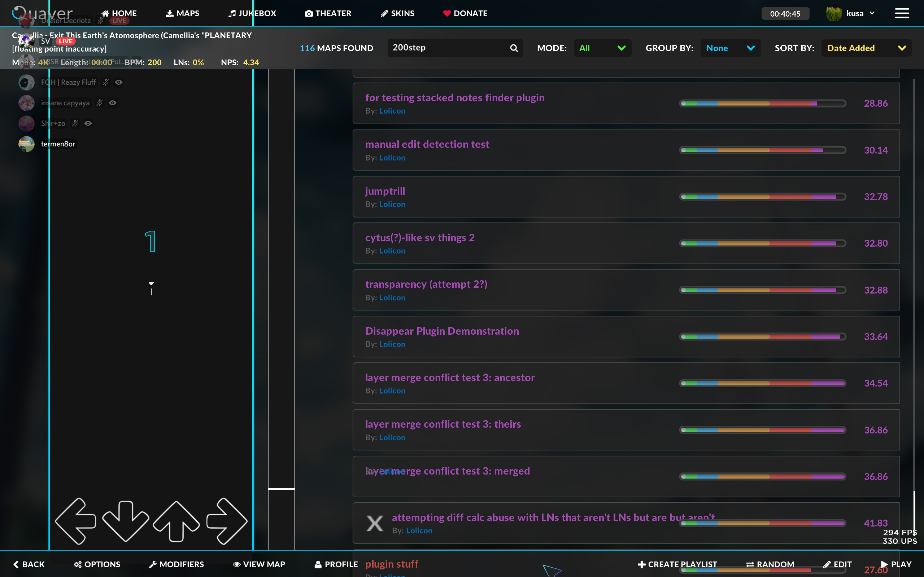This screenshot has width=924, height=577.
Task: Toggle the eye icon for insane capyaya
Action: (x=113, y=103)
